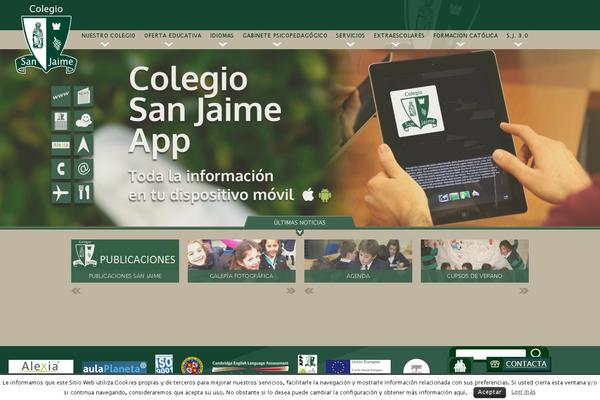Click the small black-and-white logo before the EU flag
This screenshot has width=600, height=400.
click(308, 364)
